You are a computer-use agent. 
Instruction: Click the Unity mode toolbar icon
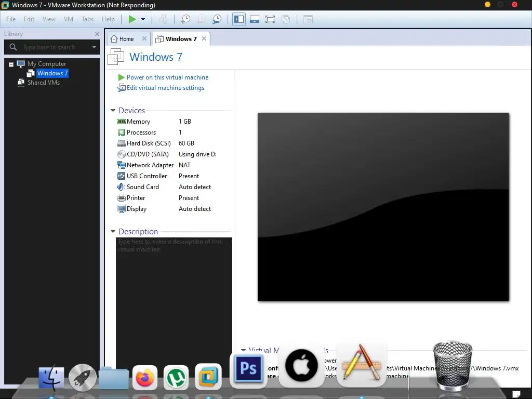point(286,19)
